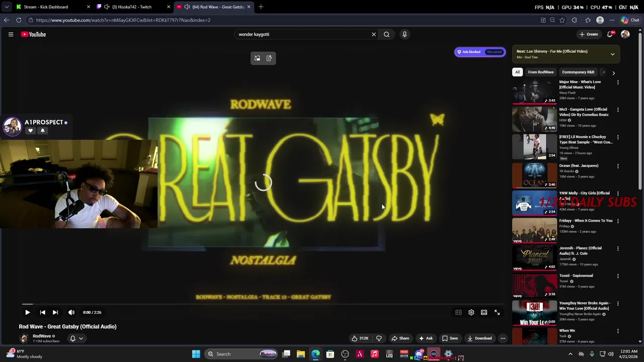Mute the Rod Wave browser tab

pyautogui.click(x=187, y=7)
